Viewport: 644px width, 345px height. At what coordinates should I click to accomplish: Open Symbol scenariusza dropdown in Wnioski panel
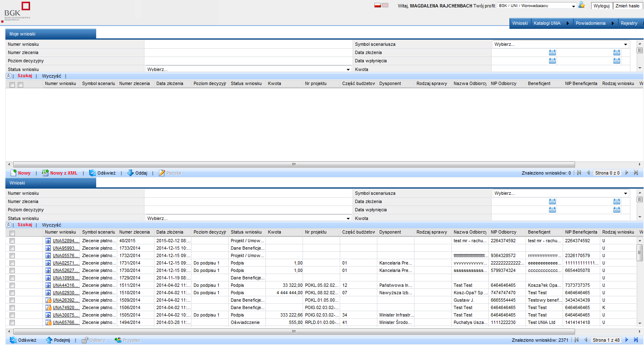[561, 193]
